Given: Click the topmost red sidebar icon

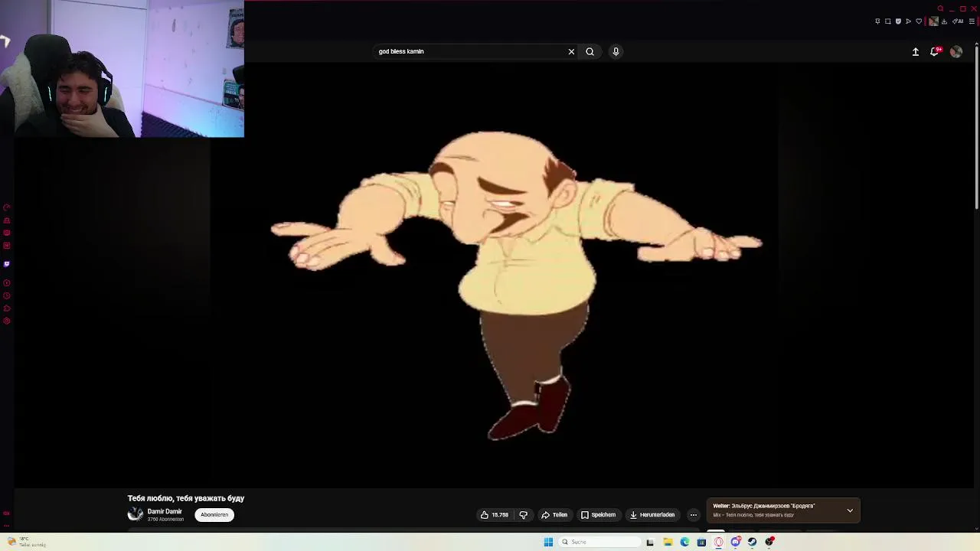Looking at the screenshot, I should tap(7, 207).
